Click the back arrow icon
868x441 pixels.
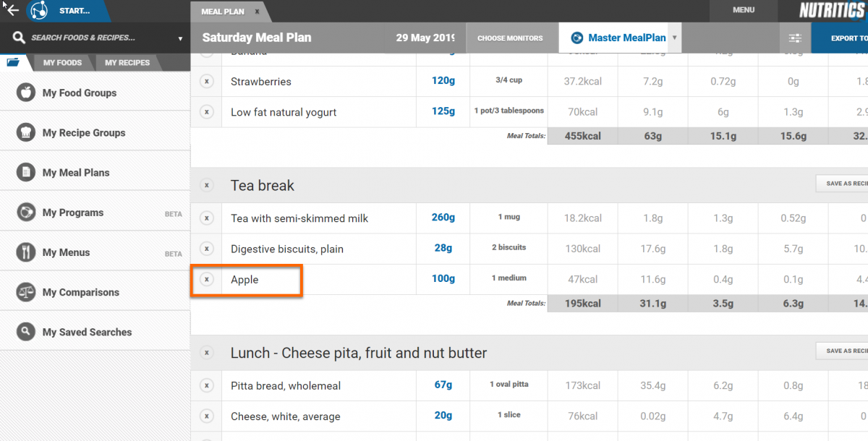pos(12,10)
